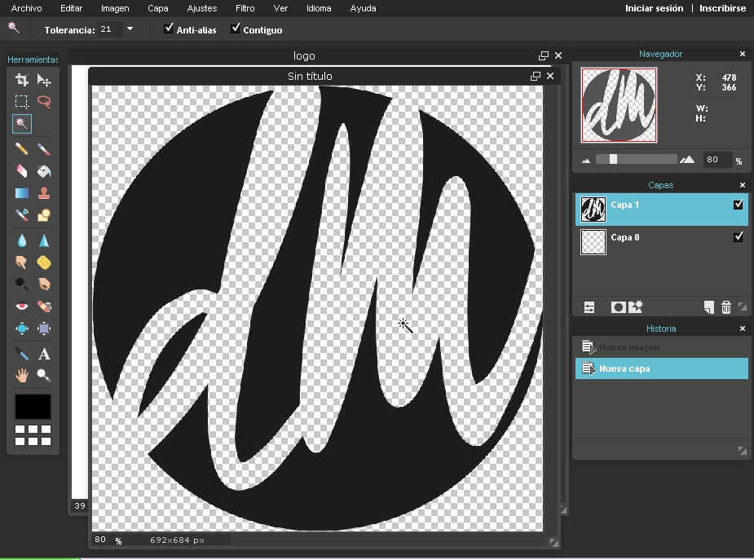
Task: Select the rectangular Marquee tool
Action: coord(22,102)
